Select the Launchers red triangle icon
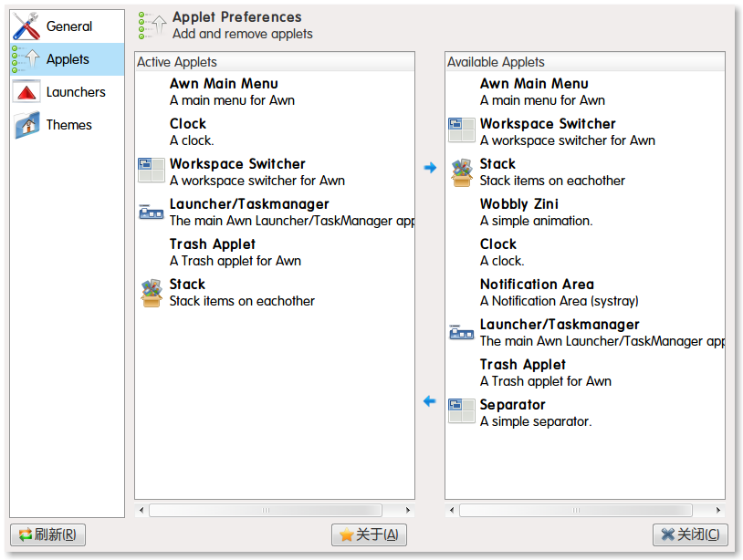The width and height of the screenshot is (743, 560). point(26,92)
